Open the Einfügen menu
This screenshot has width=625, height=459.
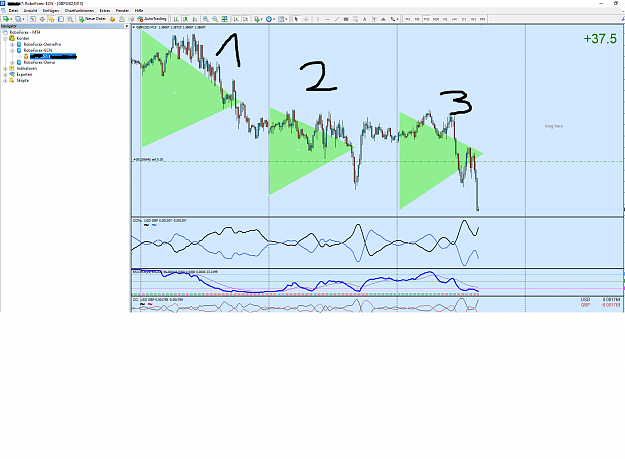click(x=51, y=11)
